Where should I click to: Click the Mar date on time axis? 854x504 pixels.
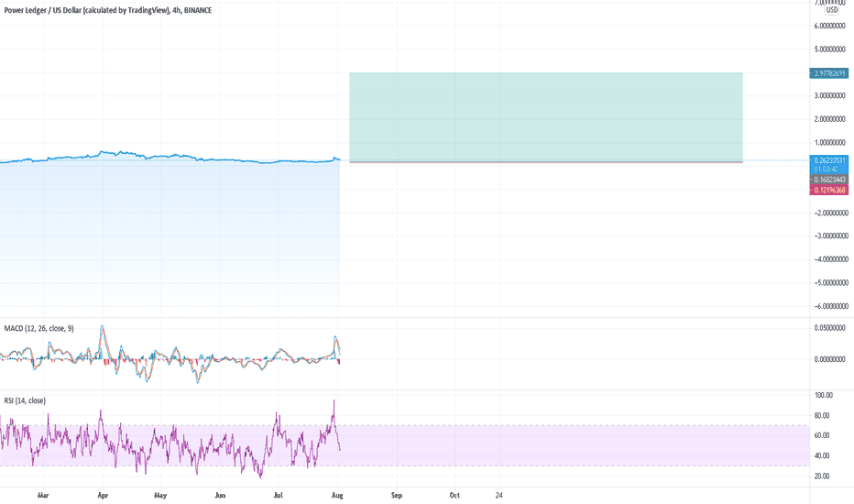click(x=43, y=495)
